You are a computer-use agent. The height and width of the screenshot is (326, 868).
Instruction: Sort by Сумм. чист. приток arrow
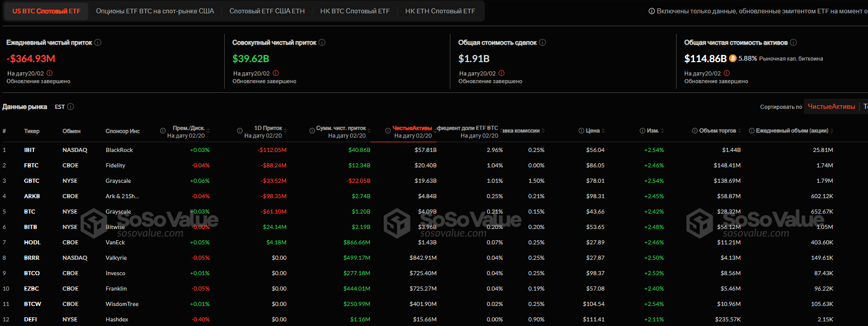pos(369,131)
